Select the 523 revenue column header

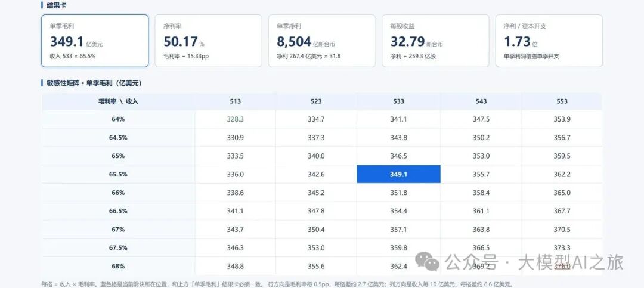pyautogui.click(x=316, y=101)
